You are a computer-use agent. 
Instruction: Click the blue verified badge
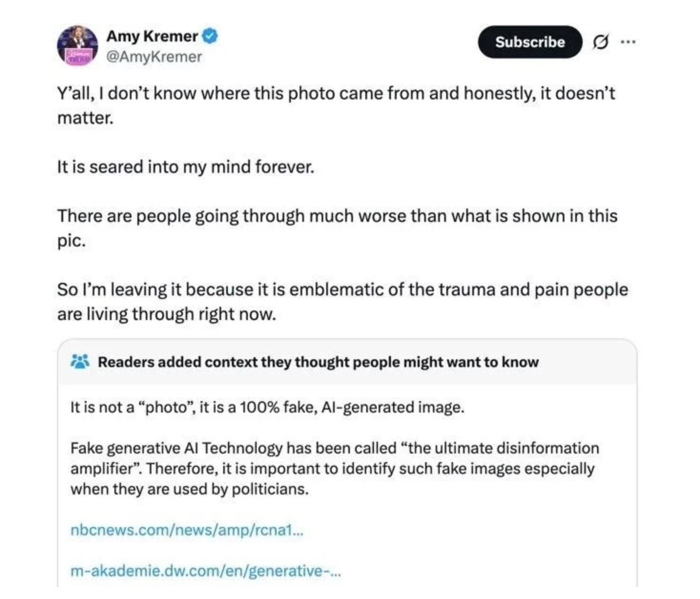click(210, 36)
